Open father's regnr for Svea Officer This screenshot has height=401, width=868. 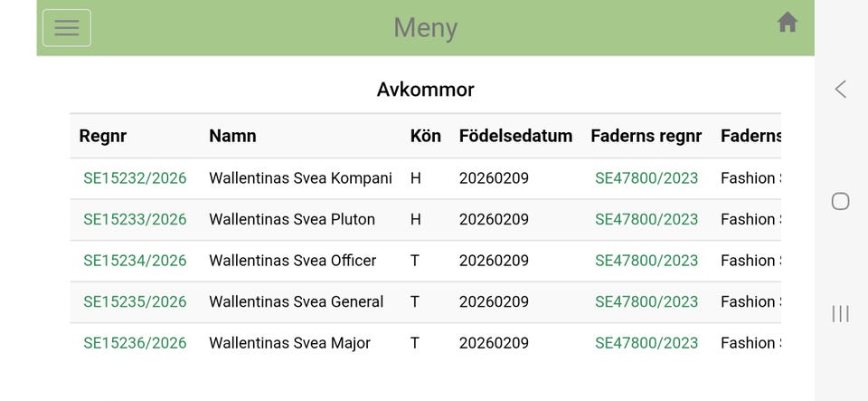click(646, 261)
